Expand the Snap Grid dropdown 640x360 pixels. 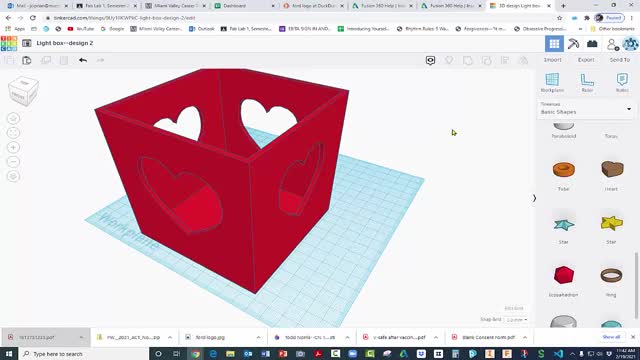coord(517,320)
